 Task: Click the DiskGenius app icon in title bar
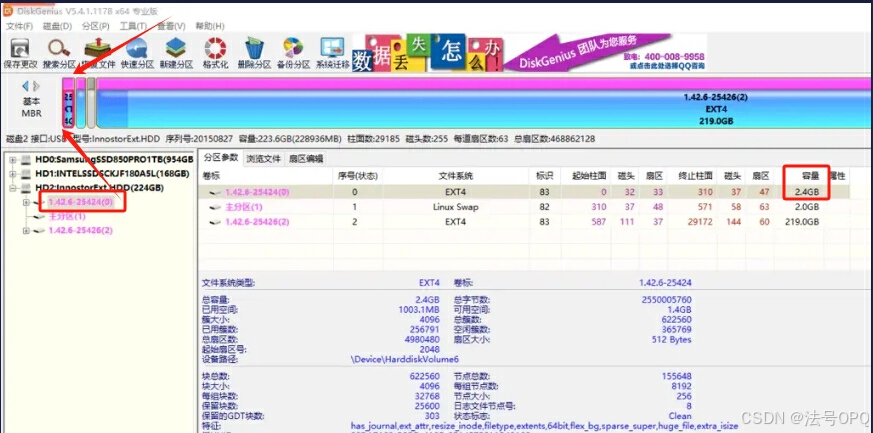coord(8,10)
